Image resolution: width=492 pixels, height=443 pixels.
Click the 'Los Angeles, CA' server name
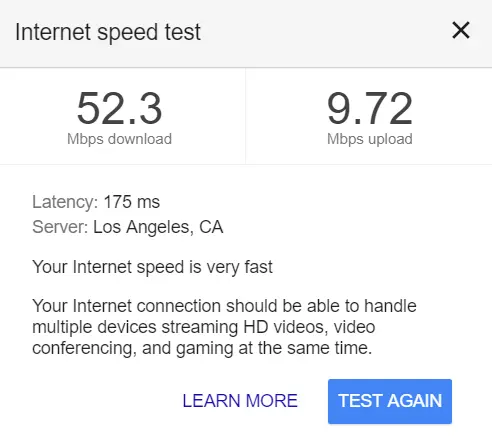coord(158,227)
